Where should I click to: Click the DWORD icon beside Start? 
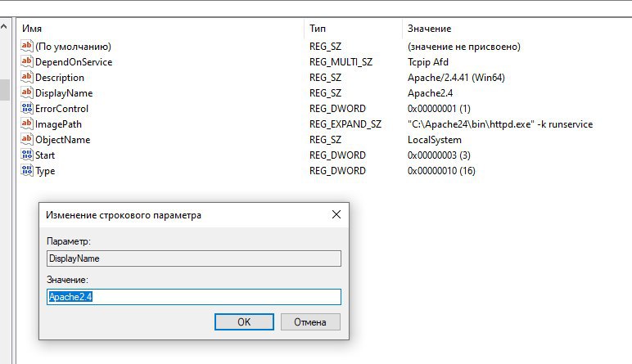[26, 155]
